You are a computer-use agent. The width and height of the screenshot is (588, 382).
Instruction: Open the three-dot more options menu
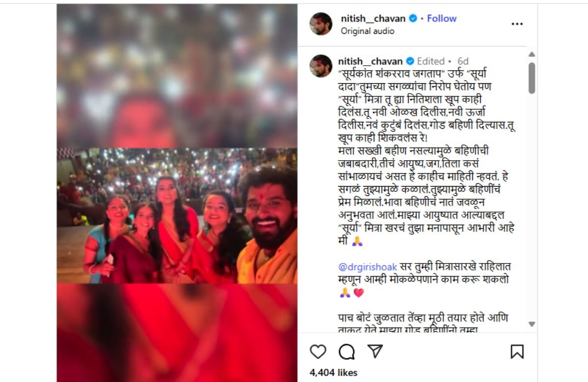click(517, 24)
